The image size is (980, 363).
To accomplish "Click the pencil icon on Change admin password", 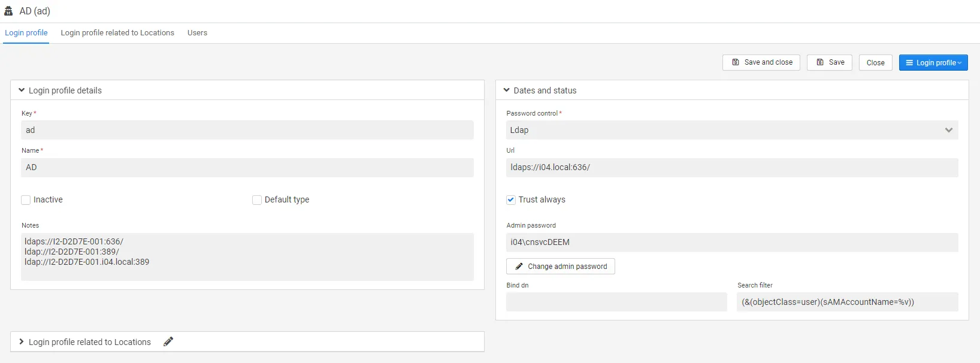I will point(519,267).
